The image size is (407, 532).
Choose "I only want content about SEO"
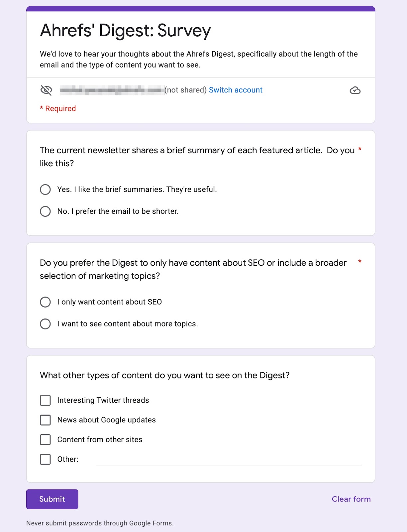pyautogui.click(x=45, y=302)
